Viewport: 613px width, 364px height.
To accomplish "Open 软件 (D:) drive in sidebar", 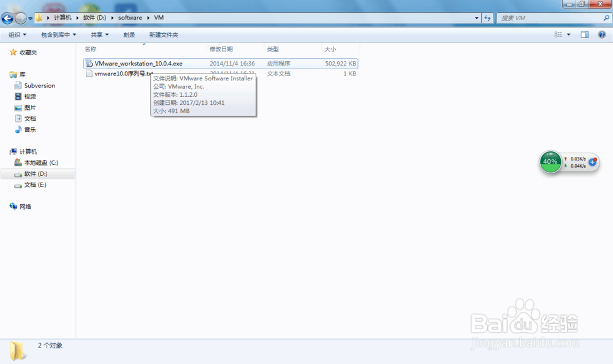I will (36, 173).
